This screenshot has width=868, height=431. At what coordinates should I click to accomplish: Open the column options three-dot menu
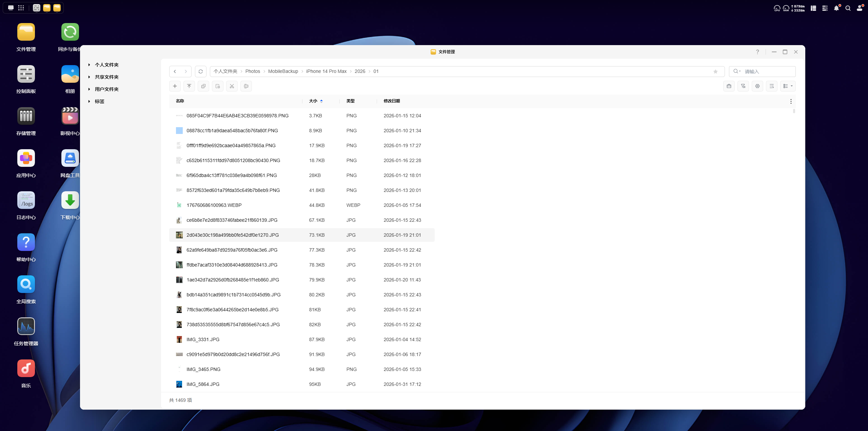pyautogui.click(x=791, y=101)
